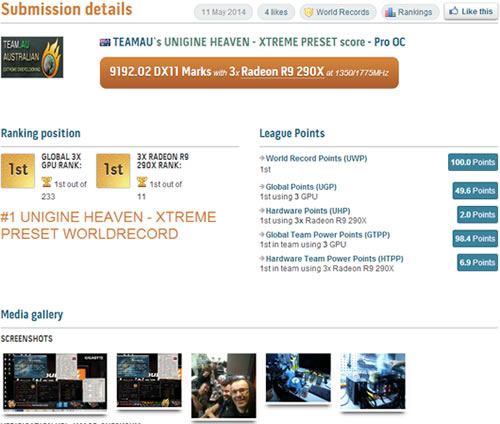
Task: Click the 98.4 Points badge
Action: (475, 239)
